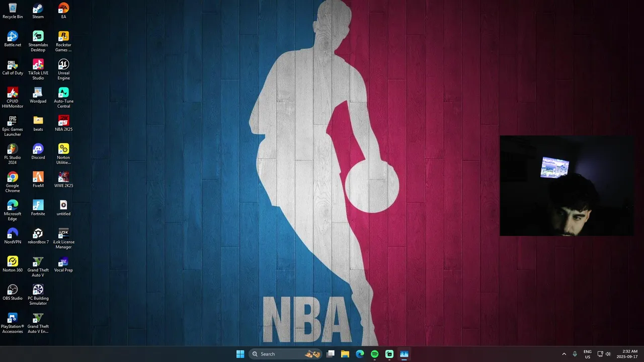The height and width of the screenshot is (362, 644).
Task: Select the FiveM desktop icon
Action: click(38, 180)
